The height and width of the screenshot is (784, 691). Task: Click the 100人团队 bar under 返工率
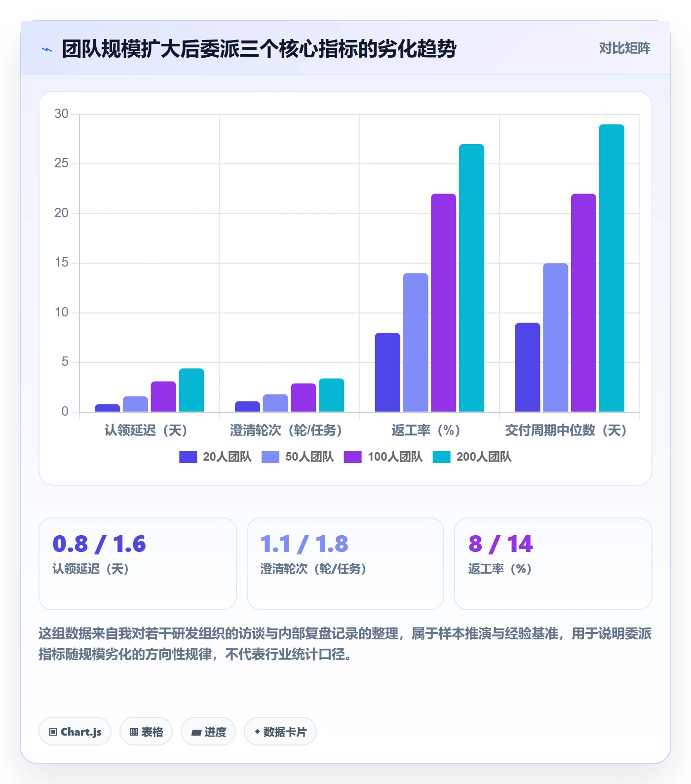443,303
